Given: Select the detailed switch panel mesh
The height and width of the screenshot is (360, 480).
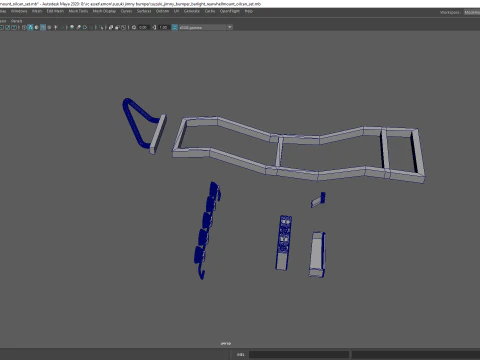Looking at the screenshot, I should pos(284,242).
